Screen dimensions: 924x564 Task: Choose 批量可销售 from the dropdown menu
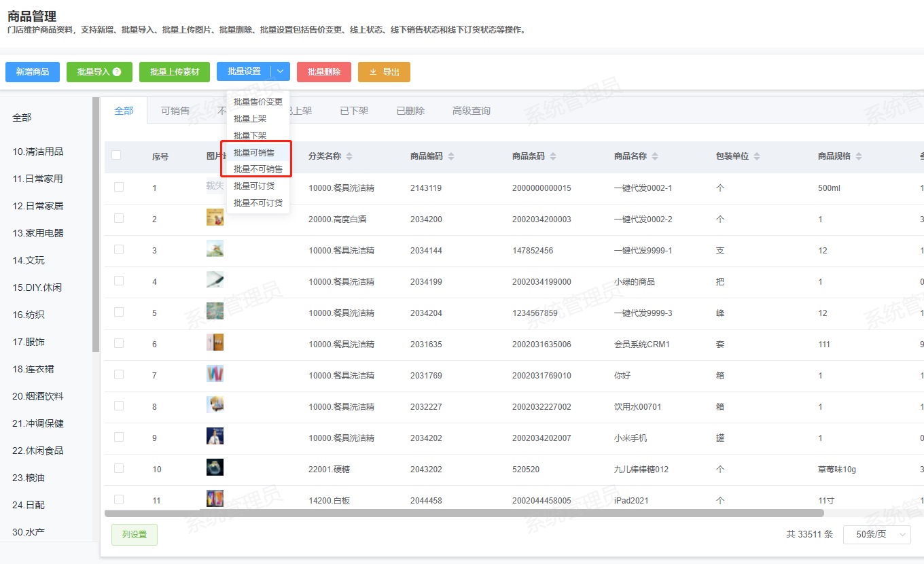point(254,152)
